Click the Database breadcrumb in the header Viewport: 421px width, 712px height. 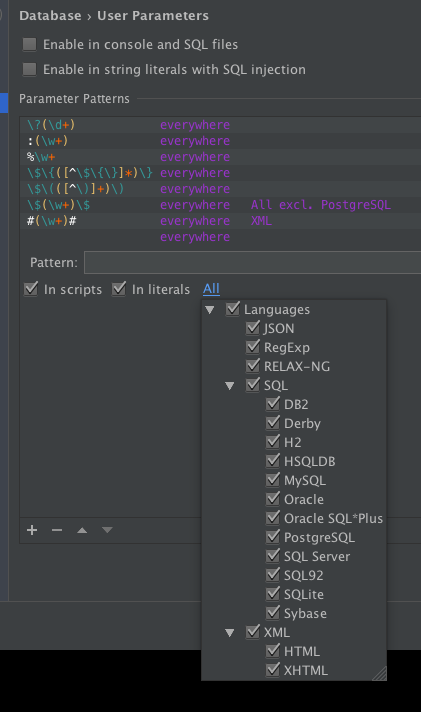pyautogui.click(x=50, y=15)
